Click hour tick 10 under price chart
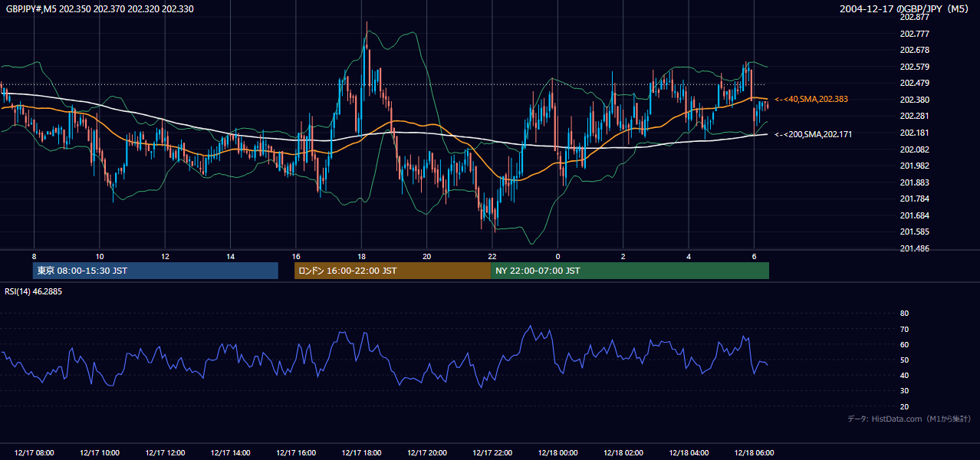 point(99,256)
